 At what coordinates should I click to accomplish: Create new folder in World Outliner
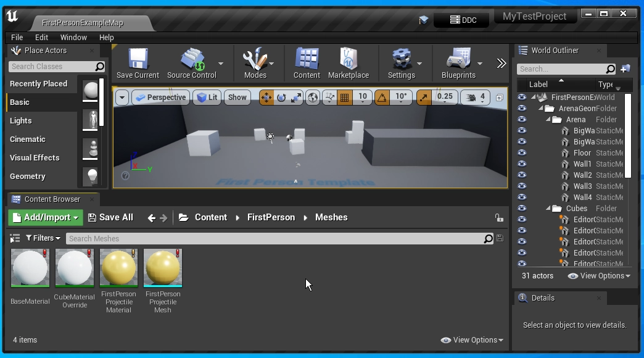tap(625, 69)
